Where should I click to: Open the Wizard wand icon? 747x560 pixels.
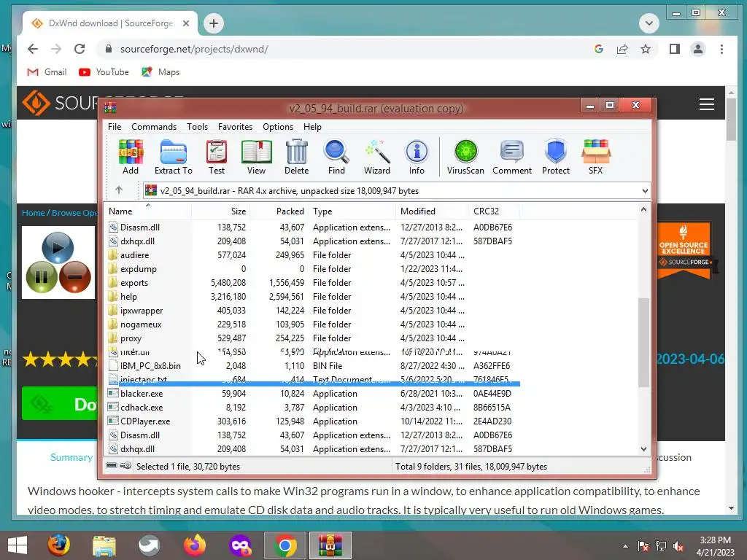[x=377, y=157]
